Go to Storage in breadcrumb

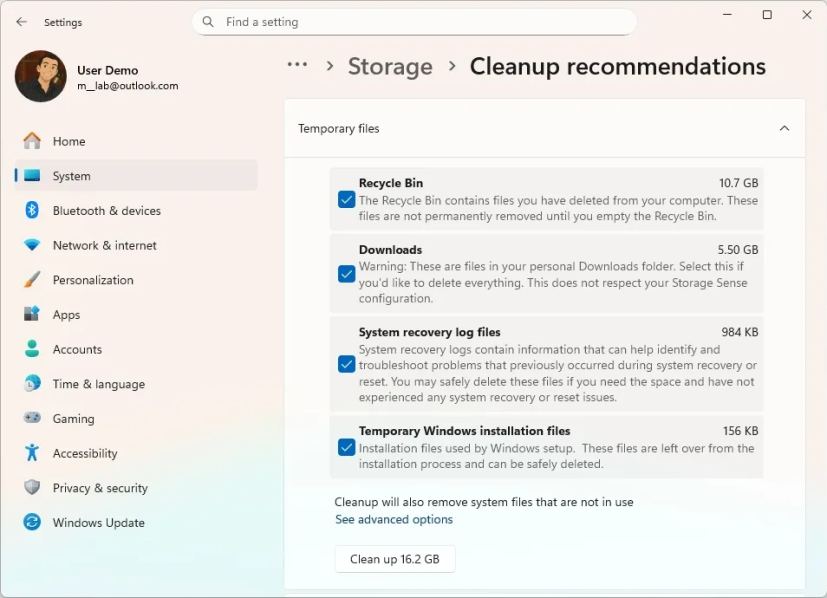click(390, 67)
